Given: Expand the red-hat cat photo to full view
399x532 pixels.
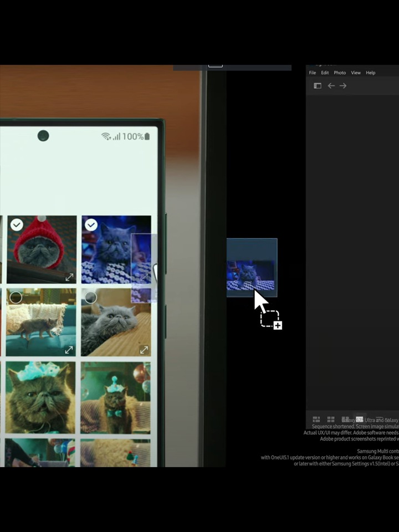Looking at the screenshot, I should (x=69, y=277).
